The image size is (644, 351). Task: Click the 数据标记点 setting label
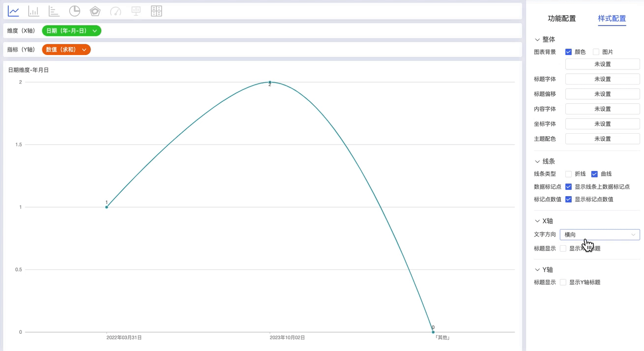[548, 187]
